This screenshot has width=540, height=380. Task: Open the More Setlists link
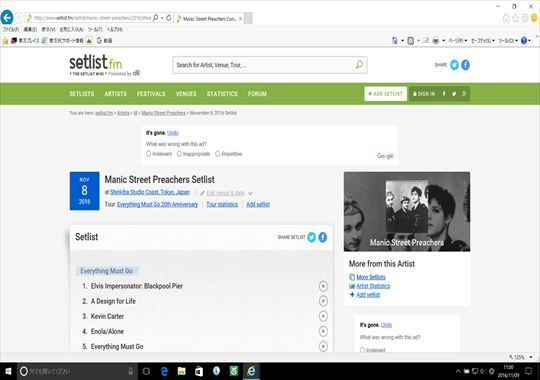(371, 277)
